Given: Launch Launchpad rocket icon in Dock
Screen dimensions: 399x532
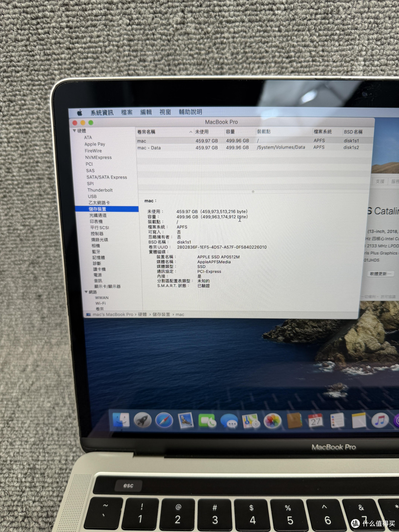Looking at the screenshot, I should pyautogui.click(x=143, y=420).
